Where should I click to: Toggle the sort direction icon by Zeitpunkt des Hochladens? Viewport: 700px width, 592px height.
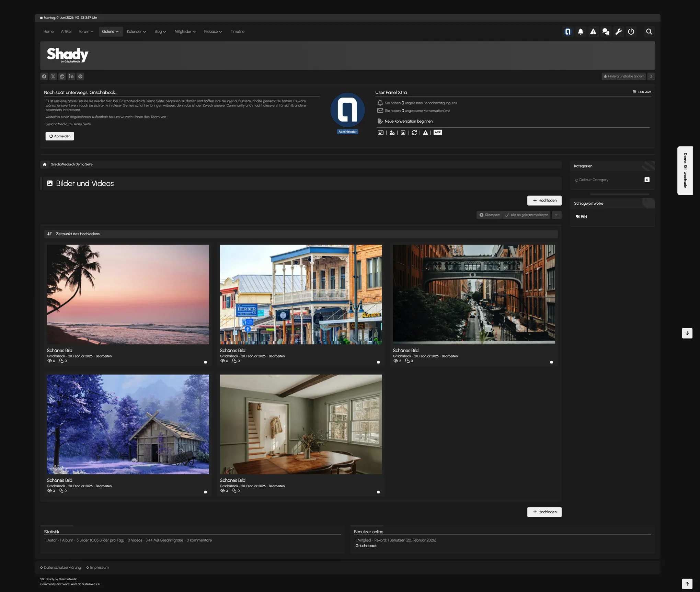coord(49,234)
